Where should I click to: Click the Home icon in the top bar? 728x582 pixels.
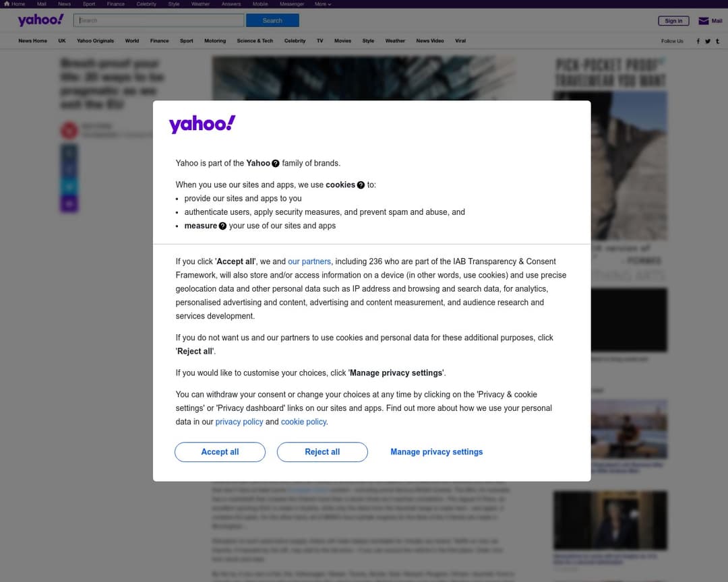click(7, 4)
